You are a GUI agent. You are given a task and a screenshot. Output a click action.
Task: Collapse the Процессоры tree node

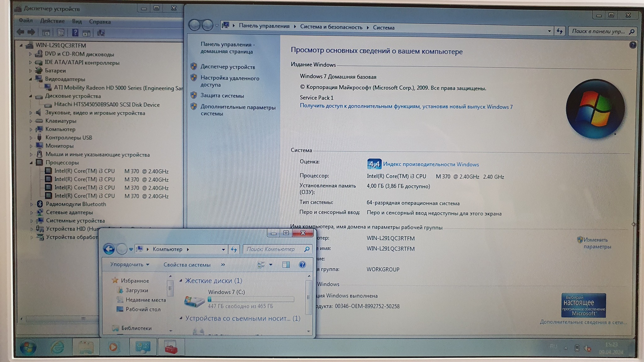pos(31,163)
